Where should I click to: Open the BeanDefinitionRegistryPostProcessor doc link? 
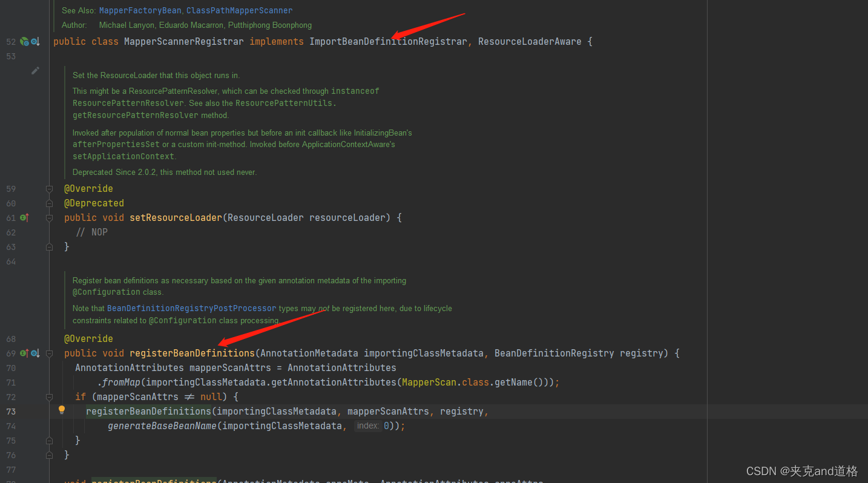pyautogui.click(x=191, y=308)
